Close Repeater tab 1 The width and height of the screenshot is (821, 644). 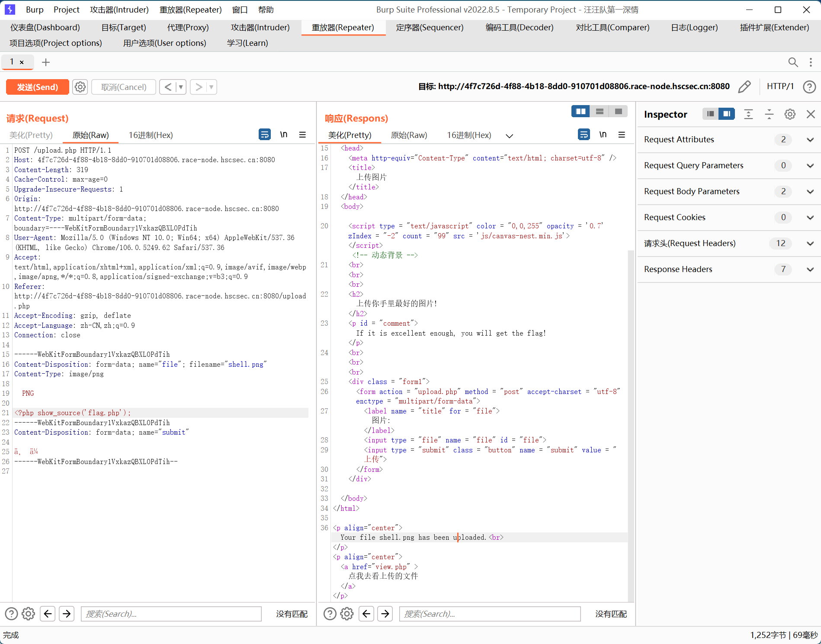(22, 62)
